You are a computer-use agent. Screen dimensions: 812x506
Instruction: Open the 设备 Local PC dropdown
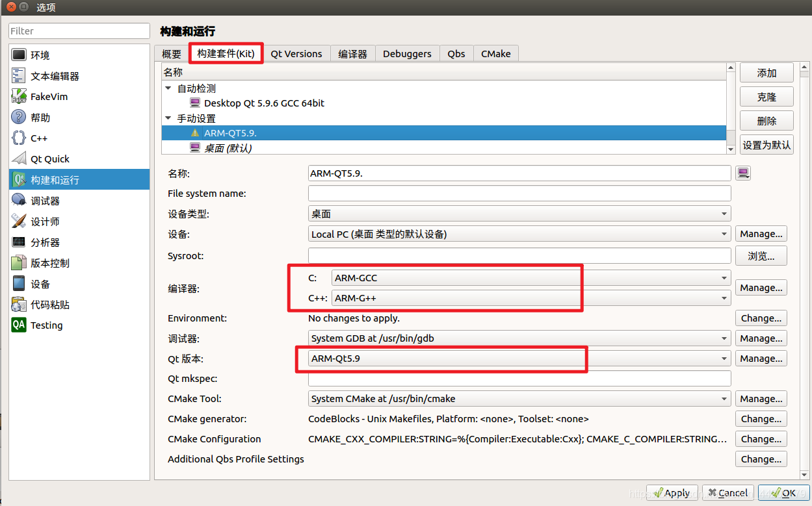(519, 234)
